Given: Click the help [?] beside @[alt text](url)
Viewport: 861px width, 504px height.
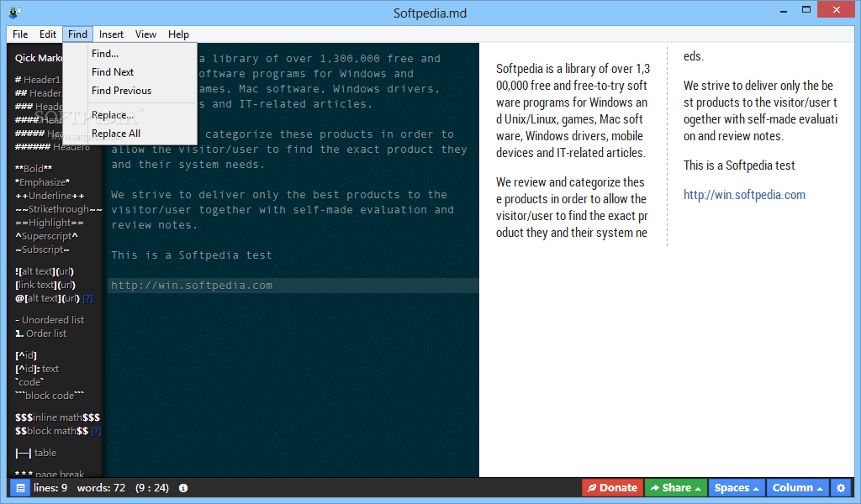Looking at the screenshot, I should [x=87, y=299].
